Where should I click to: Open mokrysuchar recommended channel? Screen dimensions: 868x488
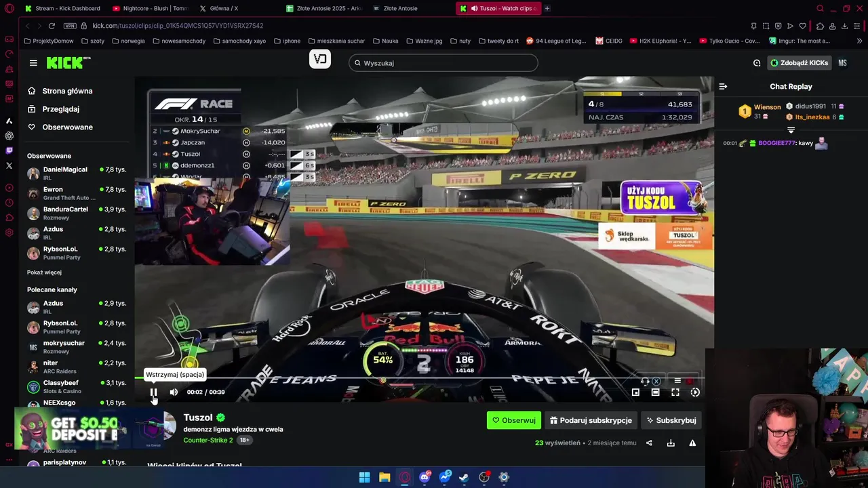tap(76, 346)
